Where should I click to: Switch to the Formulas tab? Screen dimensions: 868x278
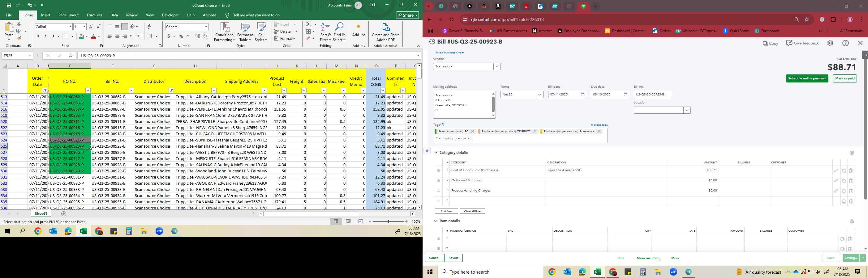click(x=94, y=15)
